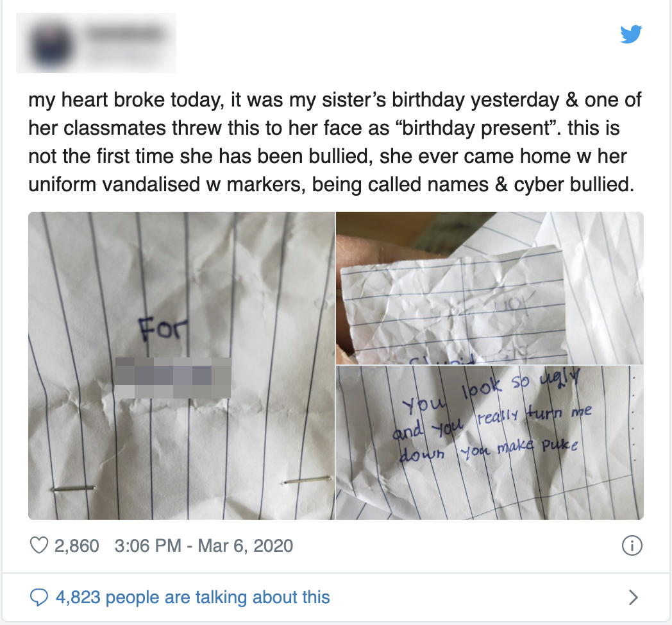This screenshot has width=672, height=625.
Task: Click the 2,860 likes count
Action: [x=77, y=545]
